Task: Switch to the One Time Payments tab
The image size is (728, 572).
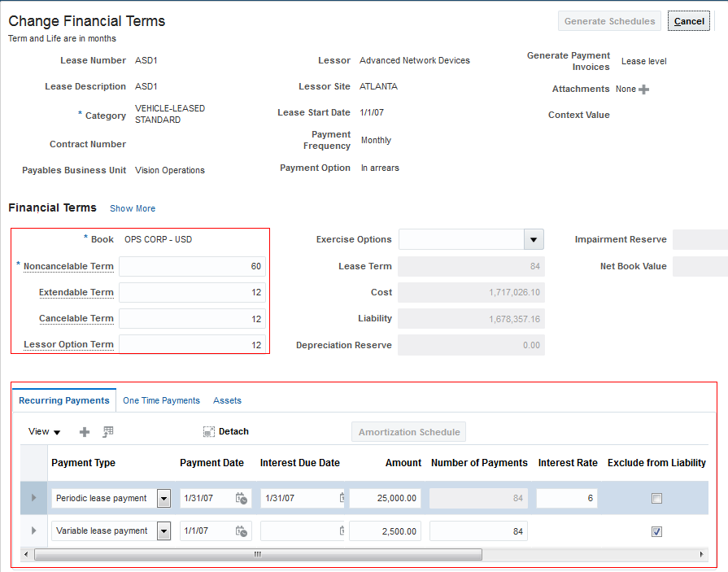Action: 161,400
